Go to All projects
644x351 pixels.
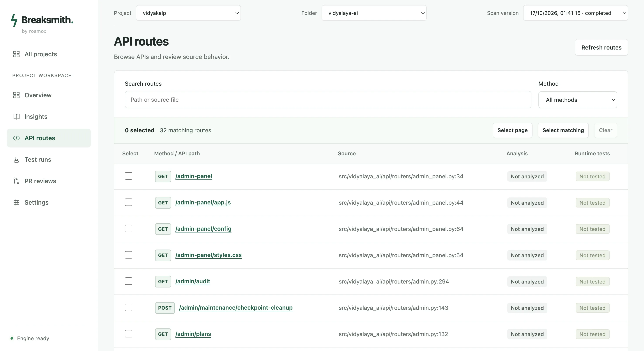(49, 54)
